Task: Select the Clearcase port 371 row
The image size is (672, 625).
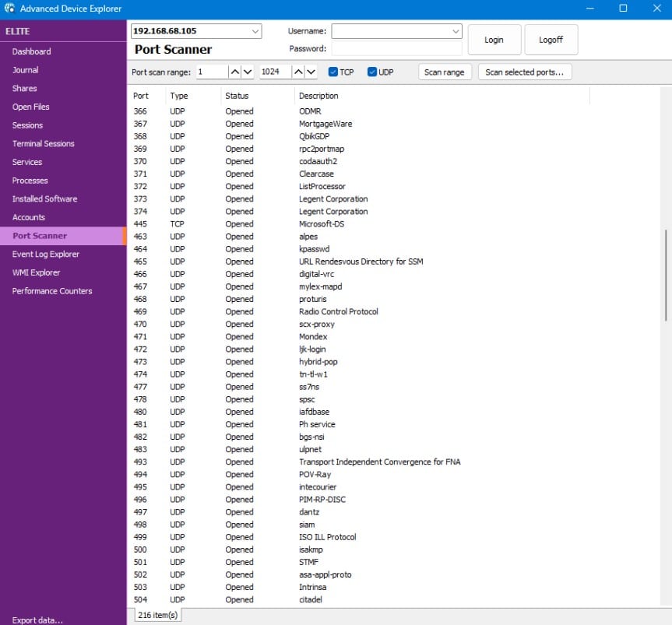Action: pyautogui.click(x=359, y=174)
